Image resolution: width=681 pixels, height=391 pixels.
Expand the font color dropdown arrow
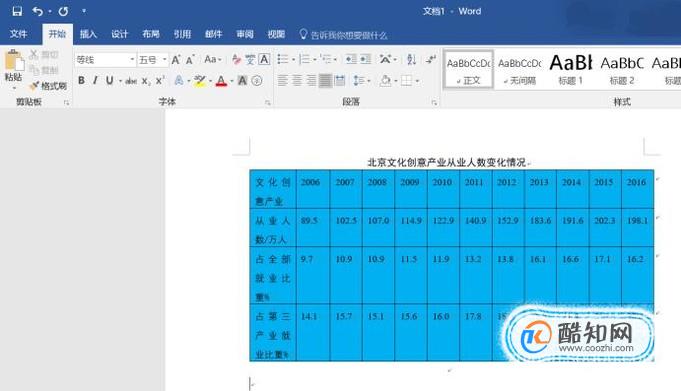tap(232, 81)
